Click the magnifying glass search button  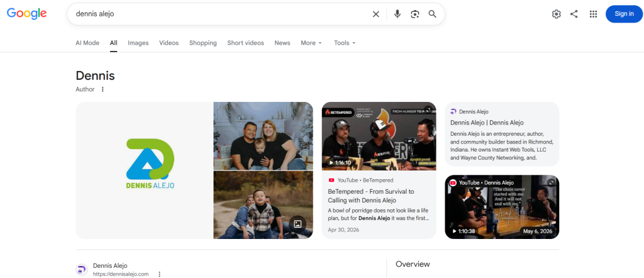click(433, 14)
